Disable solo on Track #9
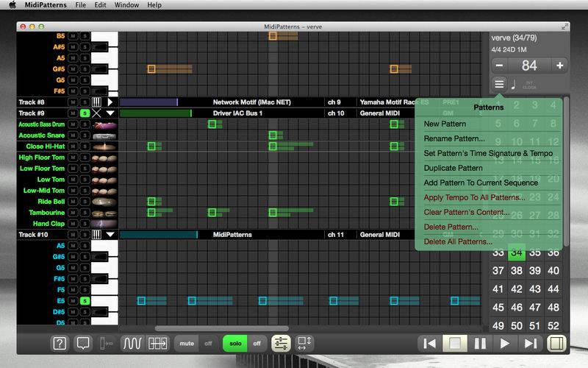 pyautogui.click(x=85, y=113)
